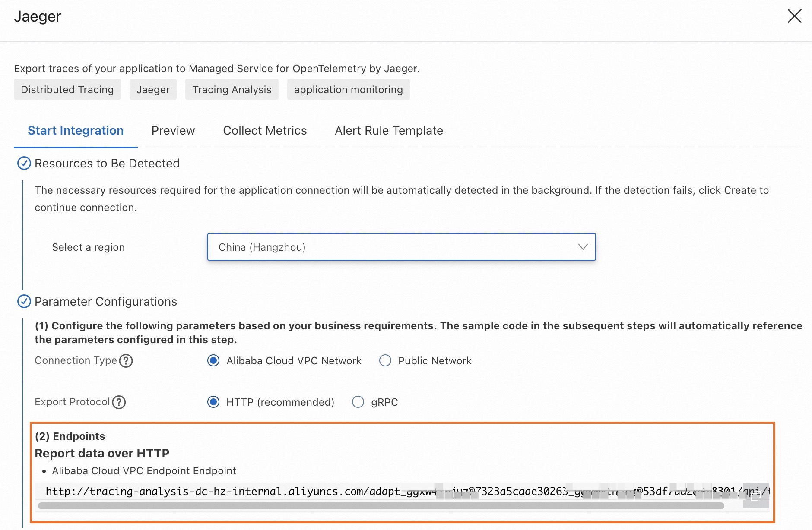
Task: Open the Alert Rule Template tab
Action: coord(388,130)
